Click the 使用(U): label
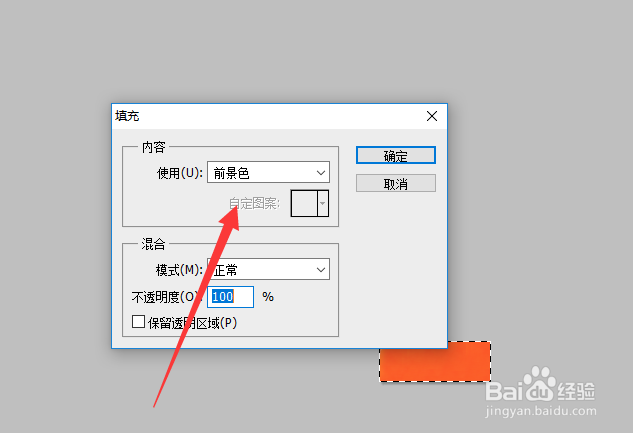This screenshot has height=433, width=633. coord(180,173)
